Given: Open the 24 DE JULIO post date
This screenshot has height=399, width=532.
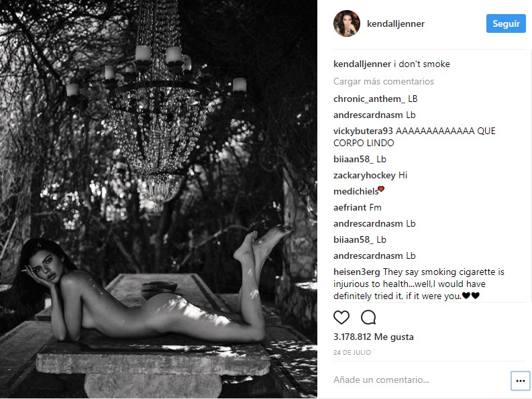Looking at the screenshot, I should 352,353.
